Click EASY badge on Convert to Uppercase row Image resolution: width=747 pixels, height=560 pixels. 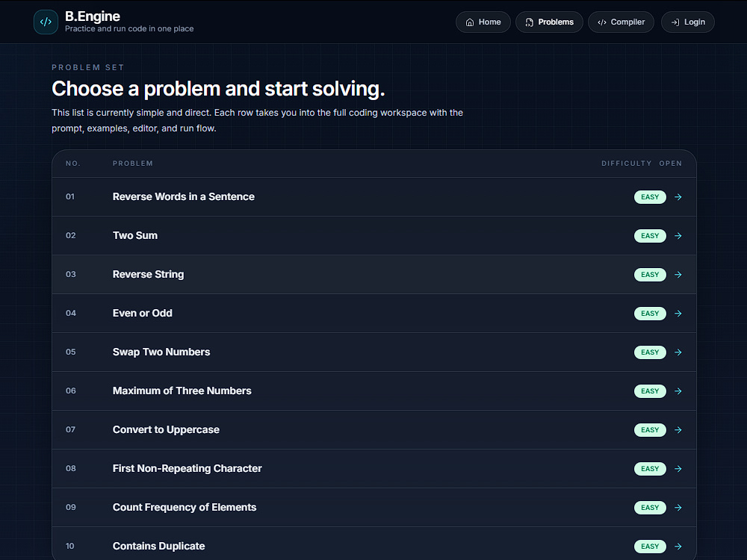pyautogui.click(x=650, y=430)
